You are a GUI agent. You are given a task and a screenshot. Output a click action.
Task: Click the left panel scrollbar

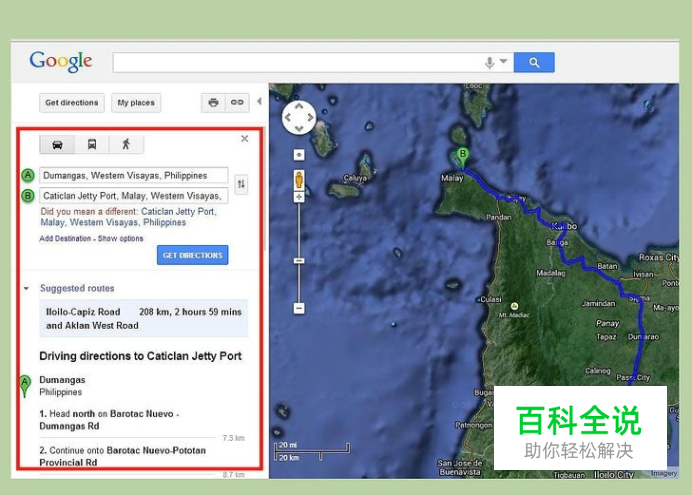pyautogui.click(x=264, y=190)
